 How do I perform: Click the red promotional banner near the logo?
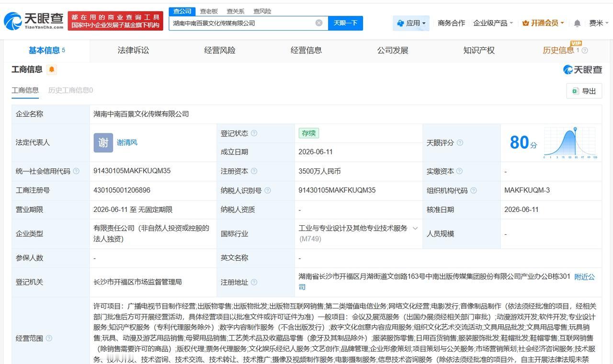tap(115, 21)
